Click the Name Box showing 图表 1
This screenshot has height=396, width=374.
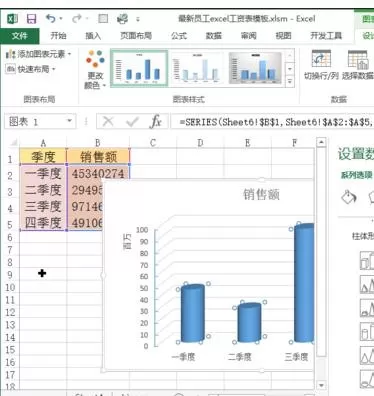[x=35, y=121]
